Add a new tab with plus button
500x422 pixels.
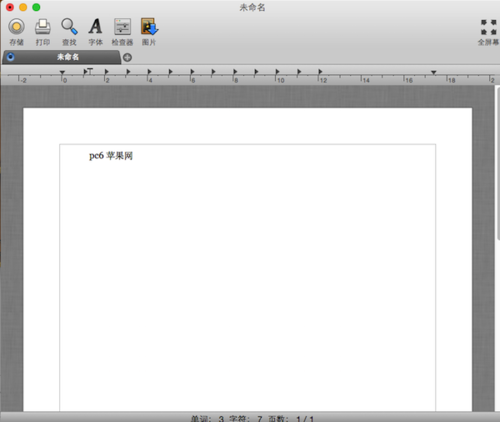[127, 57]
